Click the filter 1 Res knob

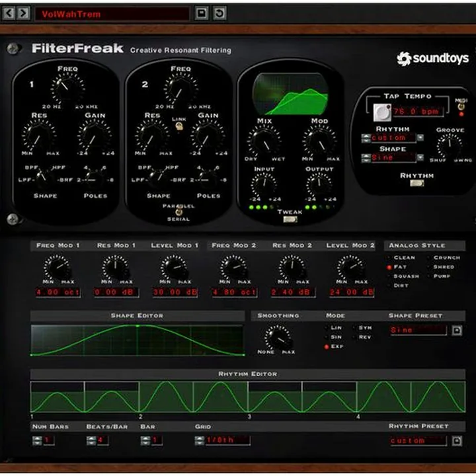[39, 135]
